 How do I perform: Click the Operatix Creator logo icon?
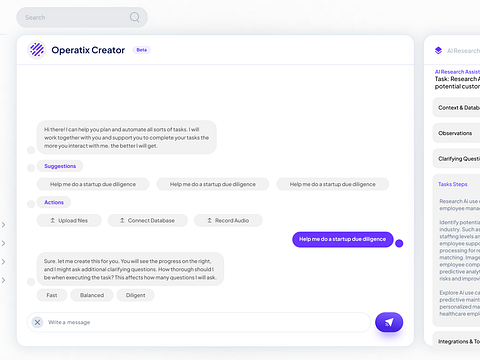click(37, 50)
